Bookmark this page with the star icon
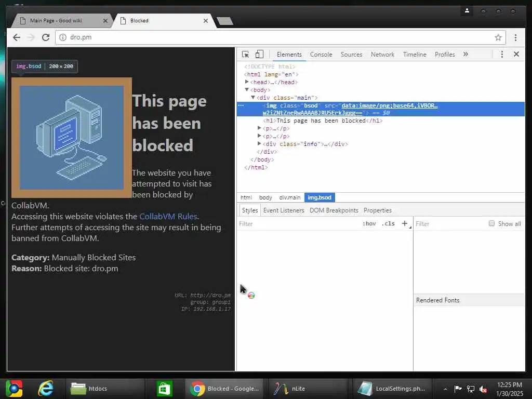532x399 pixels. 498,37
